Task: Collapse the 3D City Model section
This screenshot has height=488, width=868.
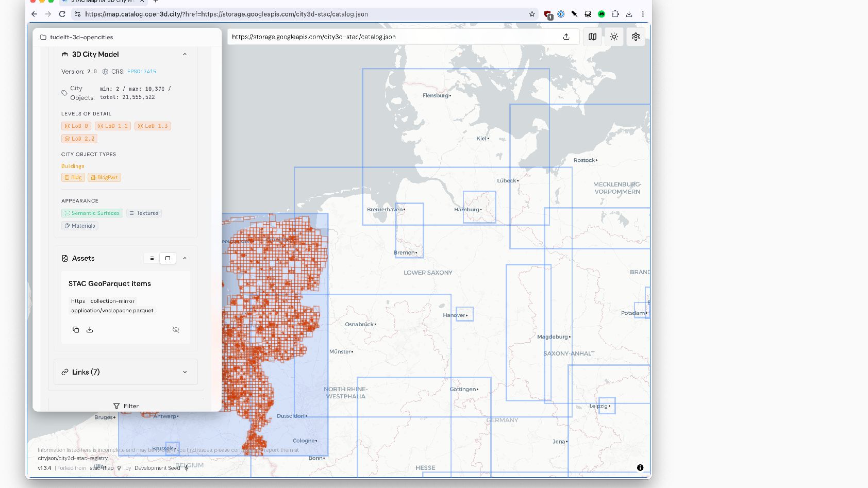Action: (x=185, y=54)
